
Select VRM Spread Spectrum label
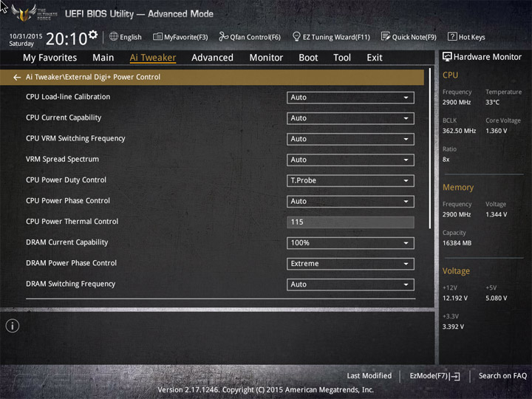(x=62, y=159)
